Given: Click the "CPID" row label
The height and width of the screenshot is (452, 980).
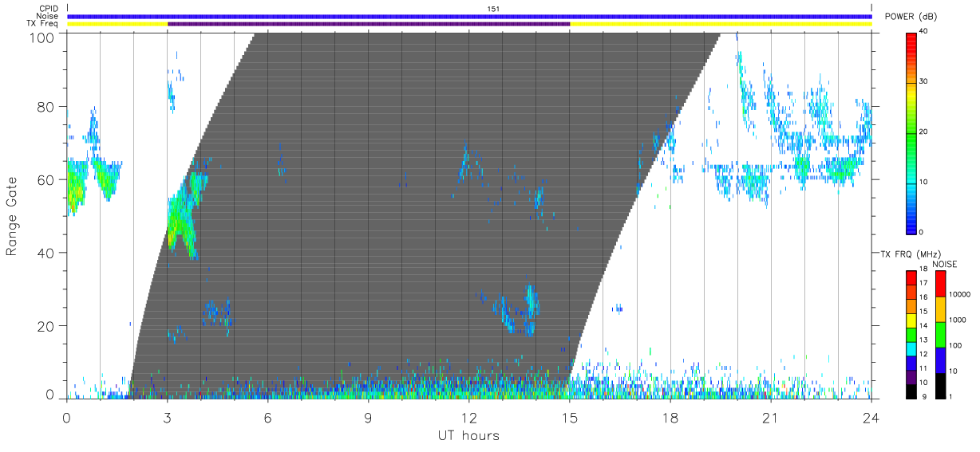Looking at the screenshot, I should (x=48, y=9).
